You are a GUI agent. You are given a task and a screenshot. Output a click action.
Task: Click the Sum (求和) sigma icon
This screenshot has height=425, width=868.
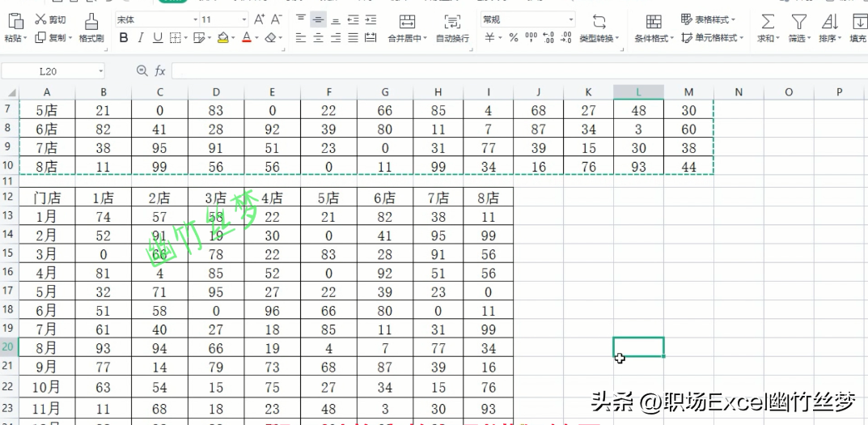pos(767,22)
